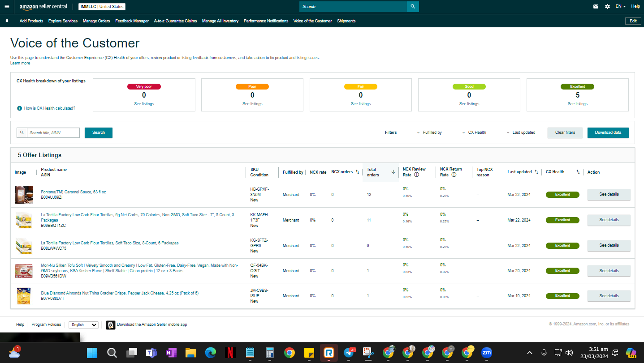Open Explore Services

pos(63,21)
